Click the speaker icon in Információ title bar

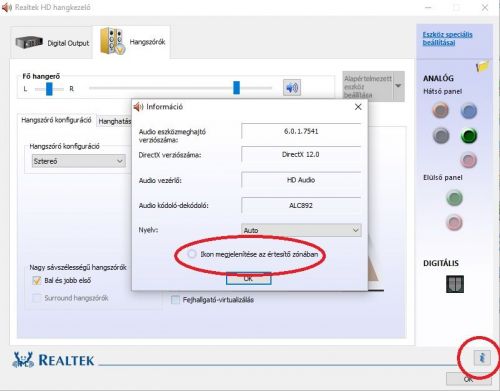(138, 107)
